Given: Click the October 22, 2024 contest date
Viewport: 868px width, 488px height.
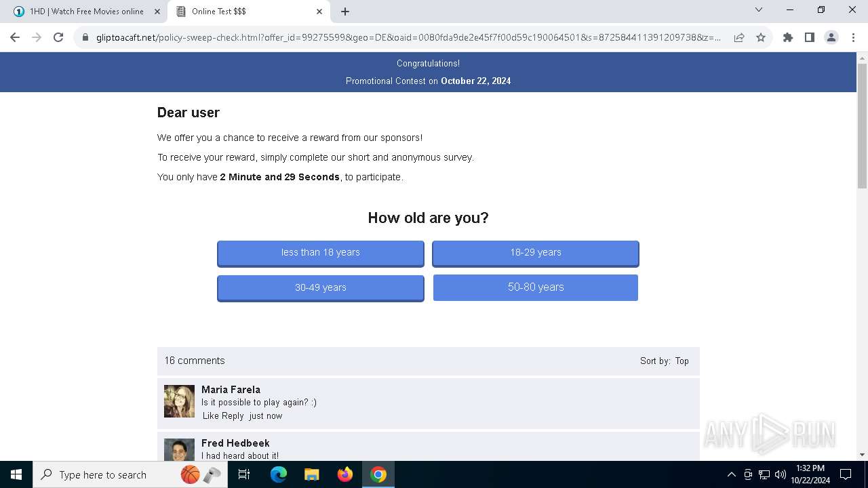Looking at the screenshot, I should point(475,81).
